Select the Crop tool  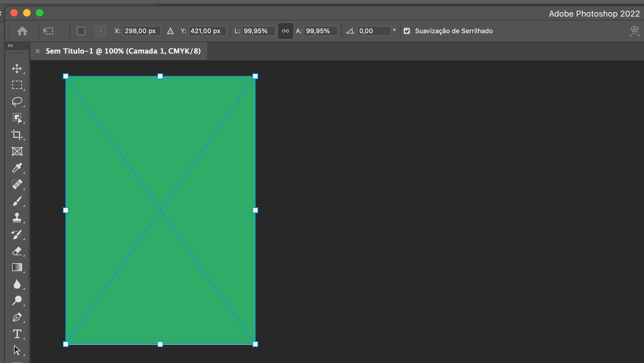(x=17, y=135)
